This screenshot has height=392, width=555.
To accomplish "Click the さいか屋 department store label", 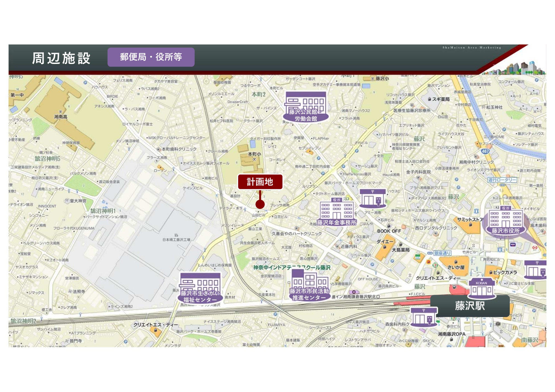I will pyautogui.click(x=456, y=267).
